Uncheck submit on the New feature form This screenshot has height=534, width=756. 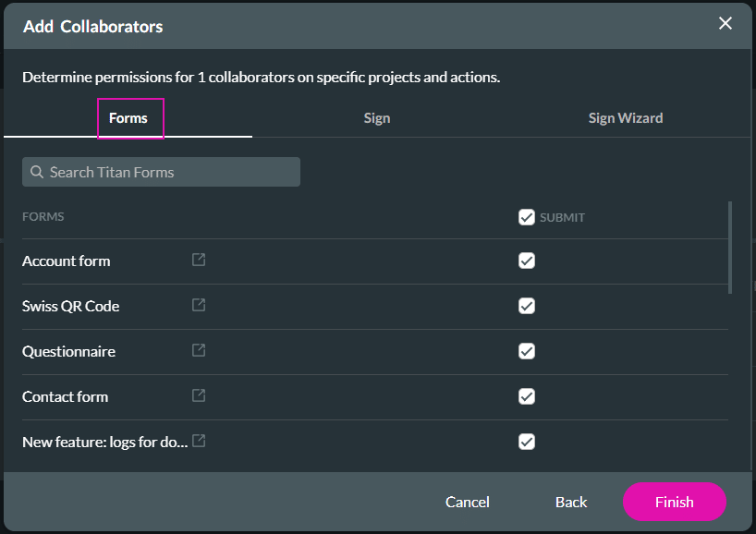tap(527, 442)
